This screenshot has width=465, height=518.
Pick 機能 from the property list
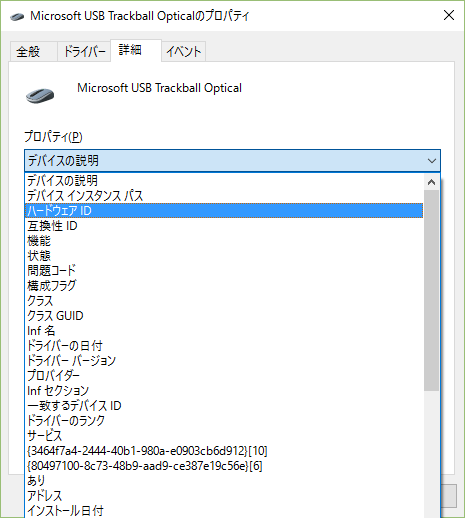point(224,241)
